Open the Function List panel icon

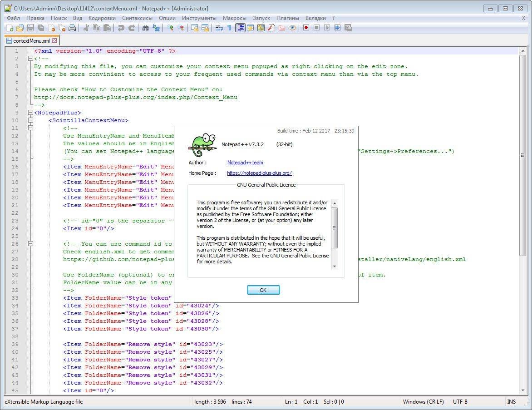[271, 28]
